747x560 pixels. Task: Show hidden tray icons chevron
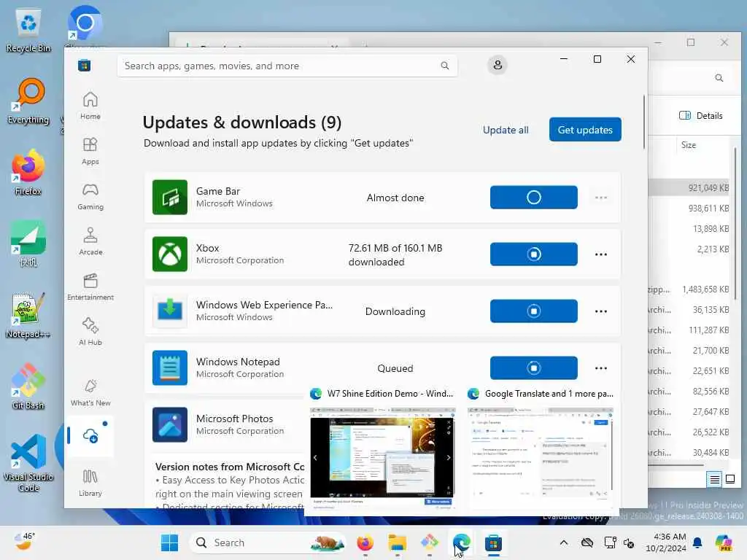coord(564,542)
